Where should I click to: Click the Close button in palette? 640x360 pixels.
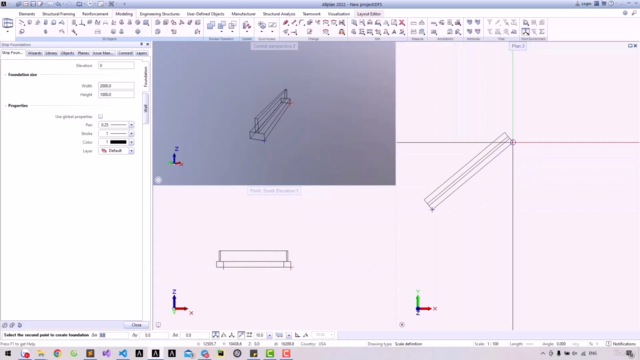[x=136, y=325]
